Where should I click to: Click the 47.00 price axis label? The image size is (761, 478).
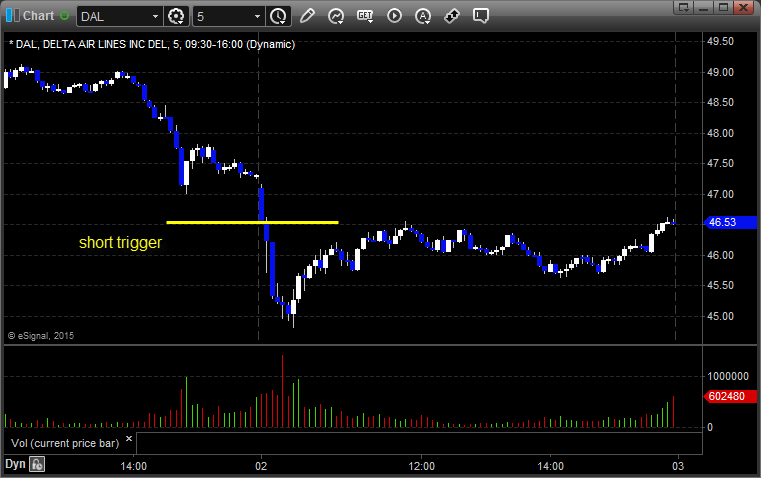[720, 194]
